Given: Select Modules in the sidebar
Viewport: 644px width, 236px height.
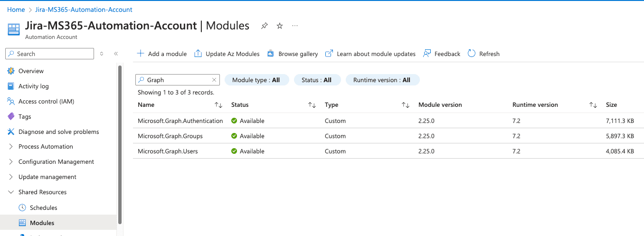Looking at the screenshot, I should pos(42,223).
